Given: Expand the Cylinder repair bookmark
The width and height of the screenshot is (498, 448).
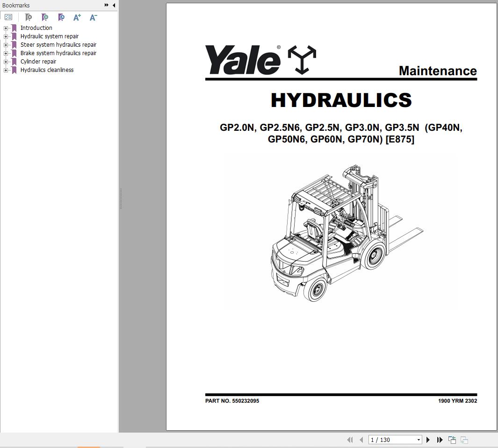Looking at the screenshot, I should pos(6,62).
